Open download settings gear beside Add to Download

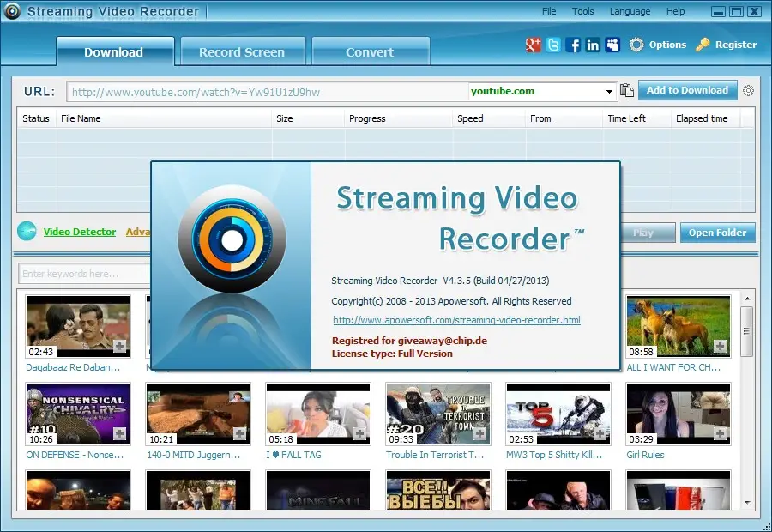click(x=748, y=91)
